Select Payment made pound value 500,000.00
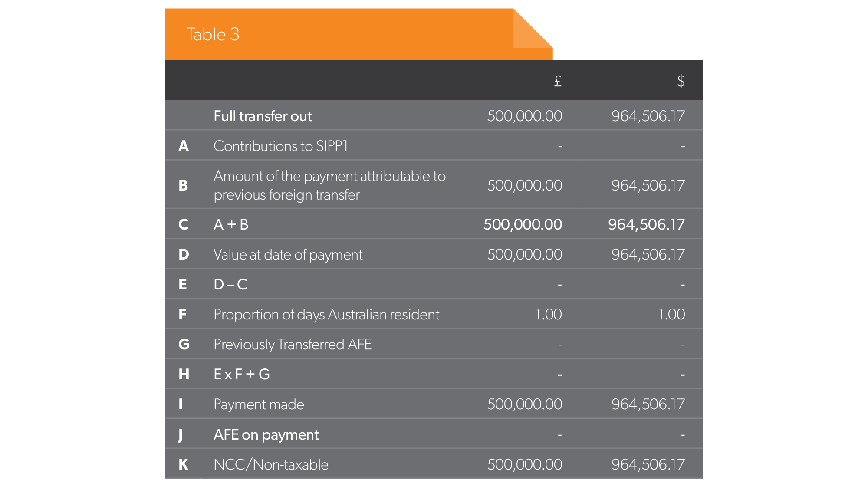This screenshot has height=493, width=868. coord(524,404)
